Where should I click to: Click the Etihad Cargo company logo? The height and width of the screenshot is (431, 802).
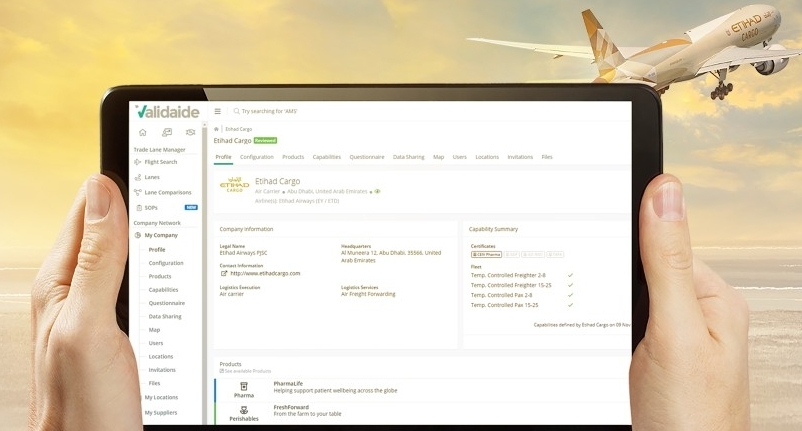click(x=235, y=185)
